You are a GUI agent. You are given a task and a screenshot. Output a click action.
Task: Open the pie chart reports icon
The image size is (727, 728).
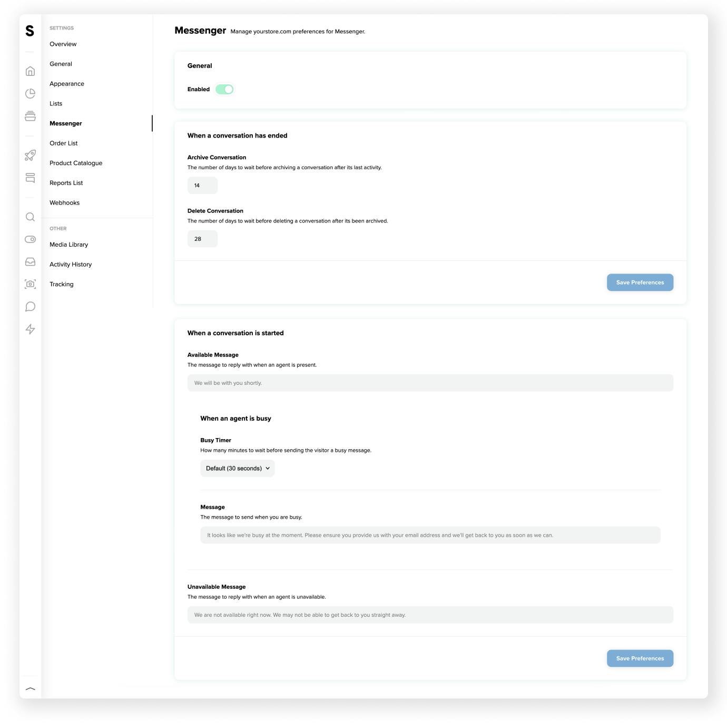[31, 93]
